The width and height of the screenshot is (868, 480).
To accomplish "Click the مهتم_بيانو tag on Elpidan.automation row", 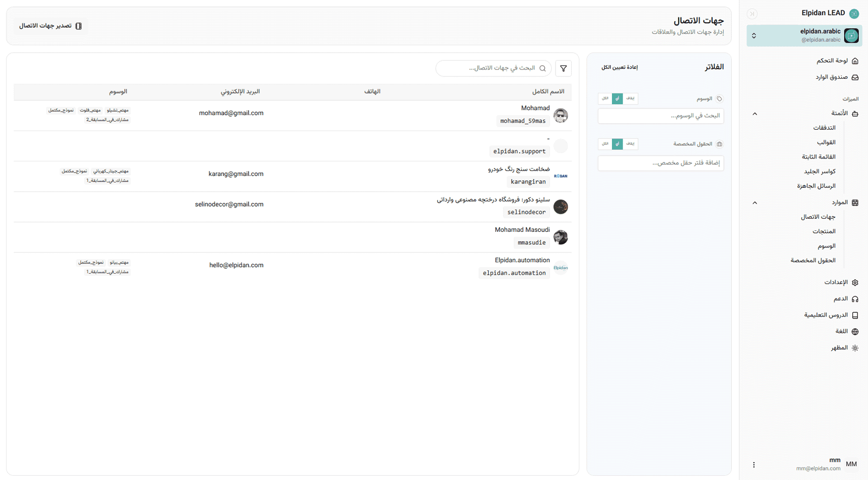I will [x=119, y=263].
